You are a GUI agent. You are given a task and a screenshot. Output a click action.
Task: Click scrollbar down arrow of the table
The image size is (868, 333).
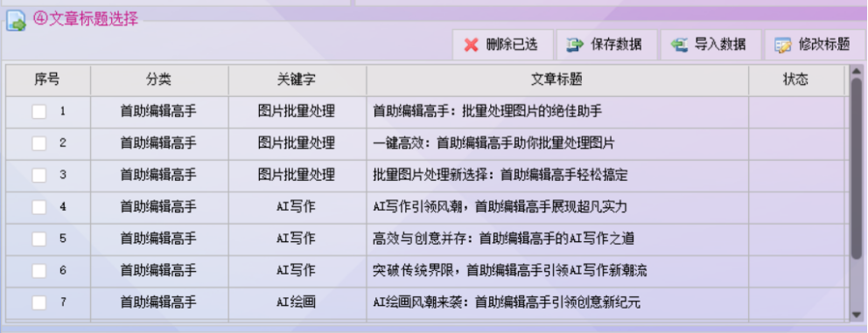(856, 314)
